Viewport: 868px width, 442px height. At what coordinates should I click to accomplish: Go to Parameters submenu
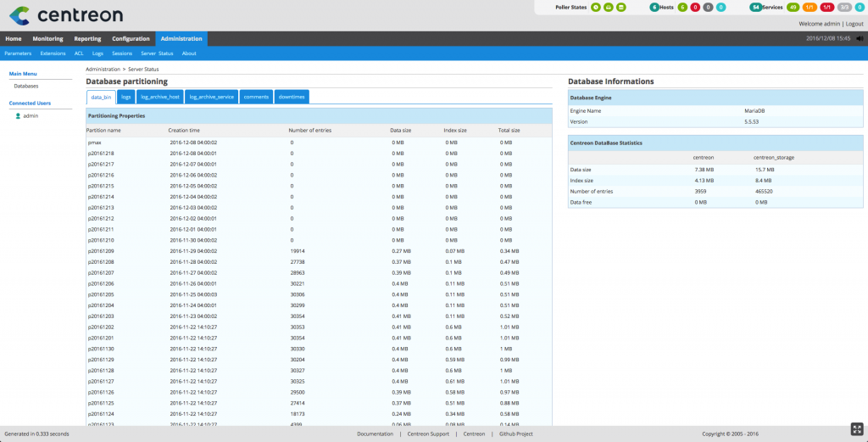(18, 53)
